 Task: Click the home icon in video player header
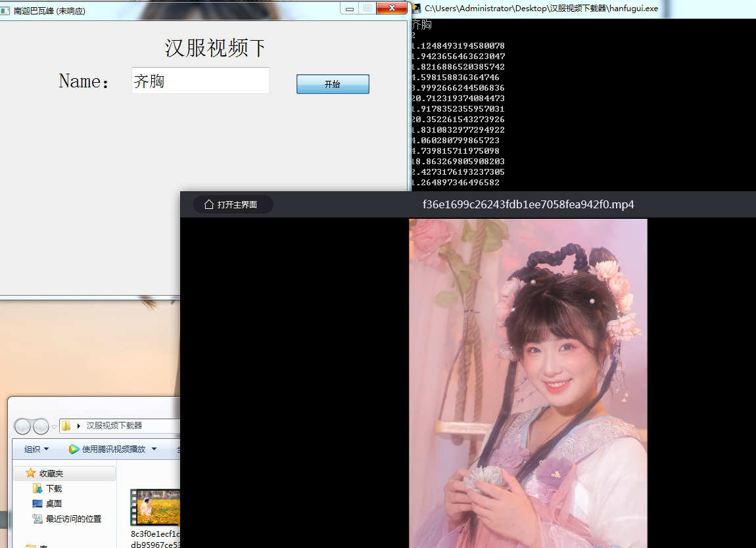click(209, 204)
